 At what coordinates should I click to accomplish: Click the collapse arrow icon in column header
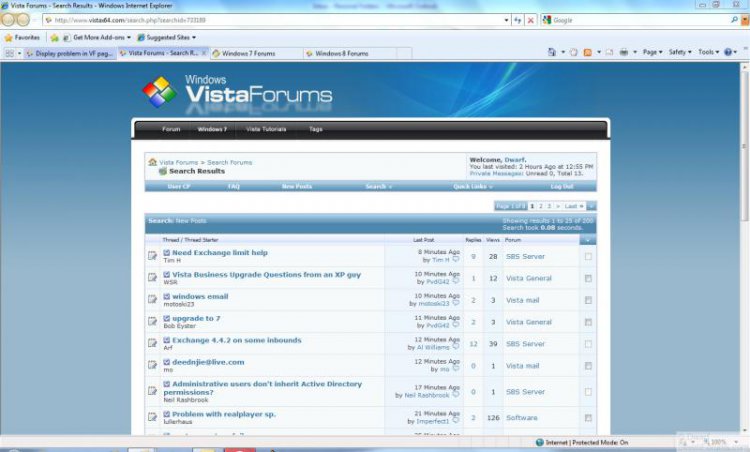click(x=588, y=240)
